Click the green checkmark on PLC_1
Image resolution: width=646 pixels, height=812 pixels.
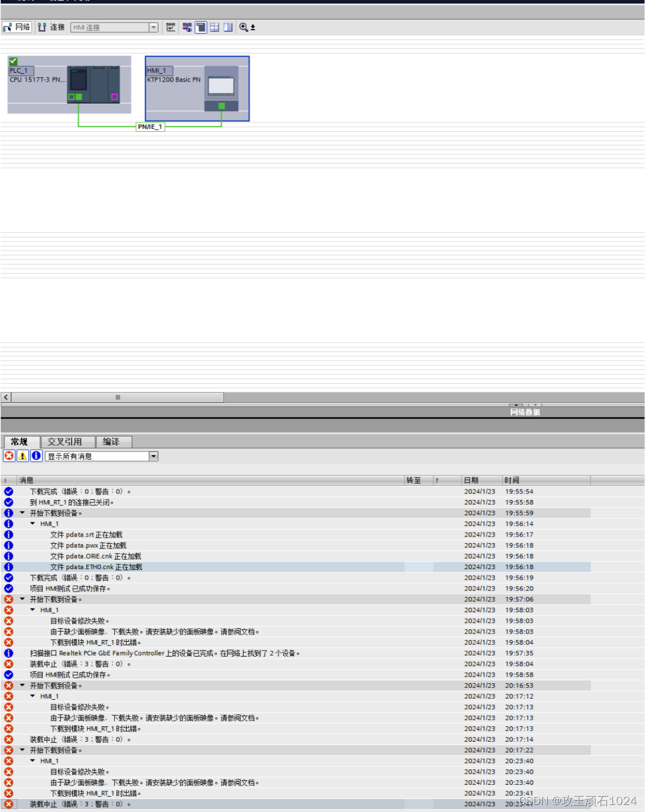tap(13, 61)
